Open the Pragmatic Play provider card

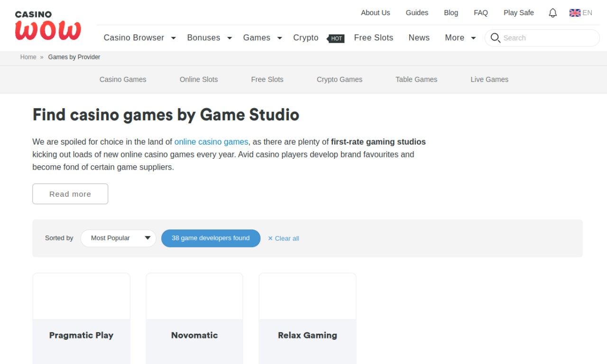(x=82, y=318)
